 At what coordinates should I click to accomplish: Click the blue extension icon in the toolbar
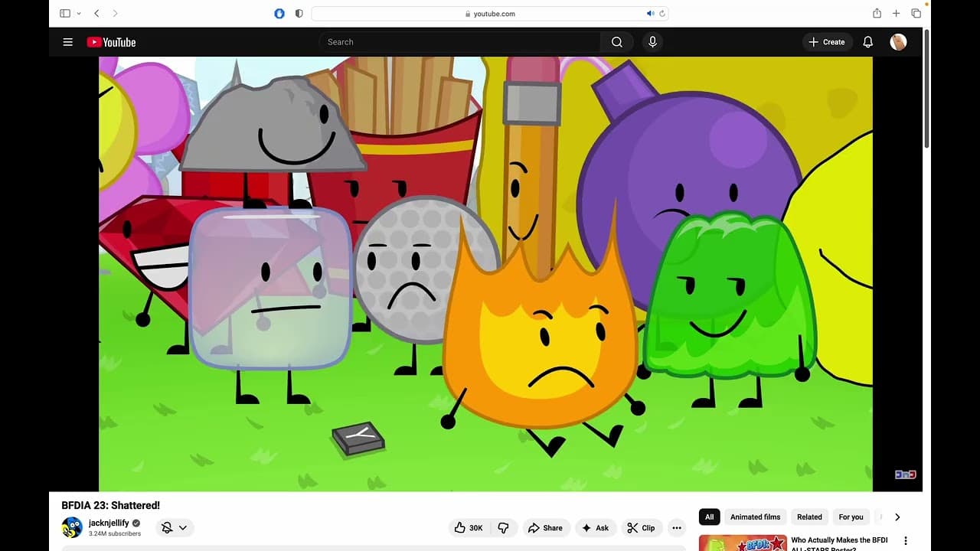click(279, 13)
